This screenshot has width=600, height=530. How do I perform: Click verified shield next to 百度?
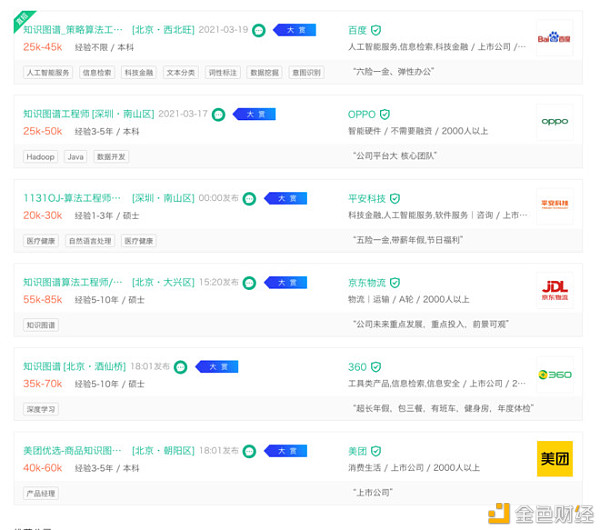377,30
